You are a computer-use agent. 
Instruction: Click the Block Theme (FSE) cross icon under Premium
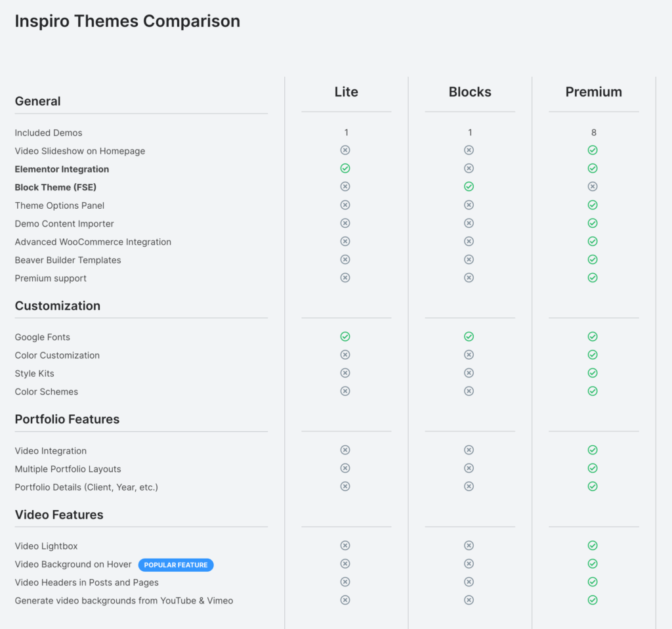click(x=593, y=186)
